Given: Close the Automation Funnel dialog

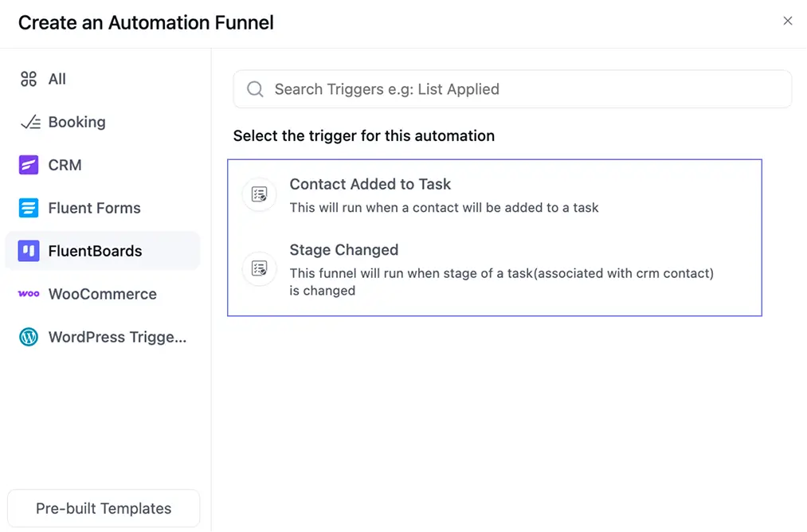Looking at the screenshot, I should click(787, 21).
